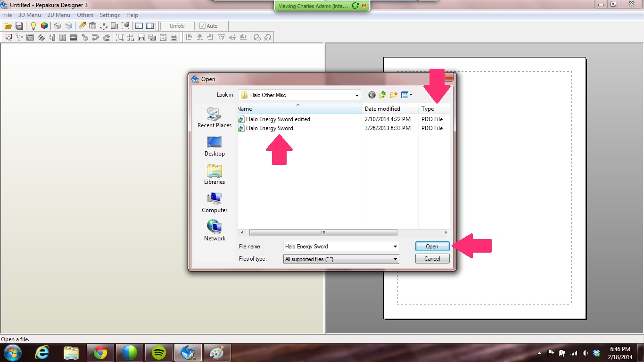Go to Computer in places bar

tap(215, 203)
